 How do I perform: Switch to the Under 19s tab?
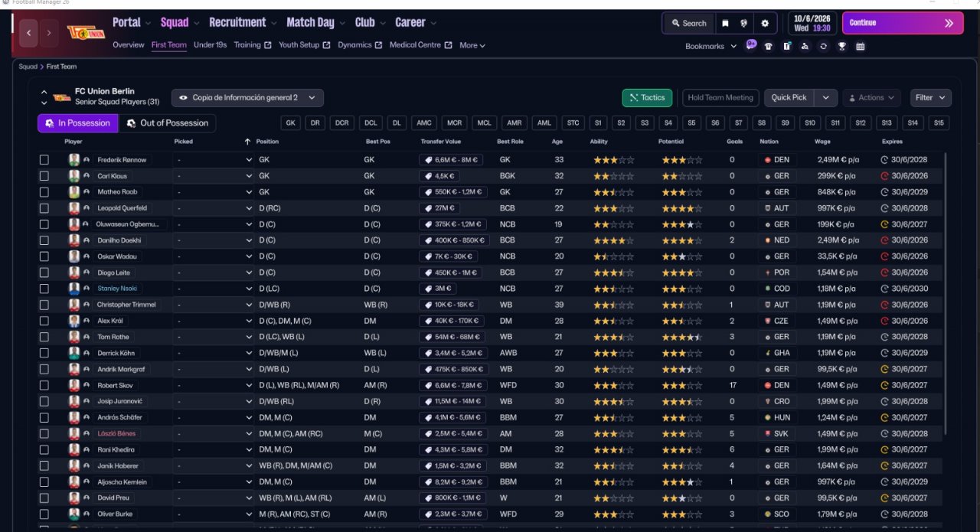point(210,45)
